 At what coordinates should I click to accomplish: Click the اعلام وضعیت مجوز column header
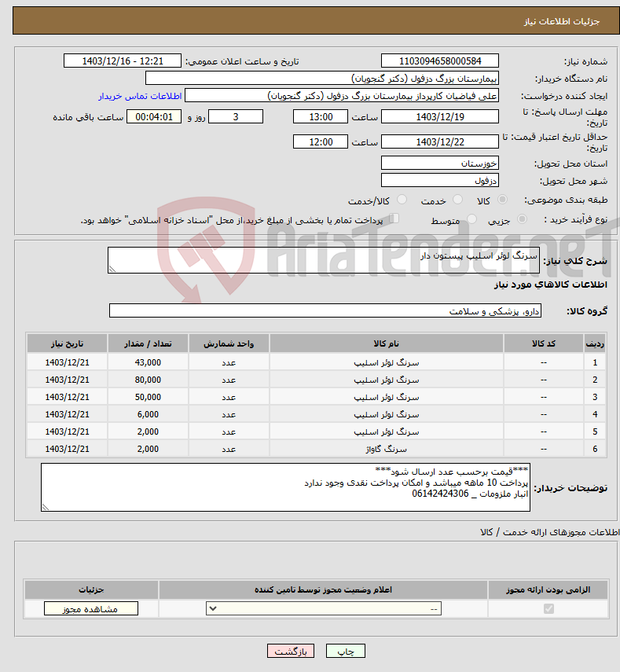point(324,590)
